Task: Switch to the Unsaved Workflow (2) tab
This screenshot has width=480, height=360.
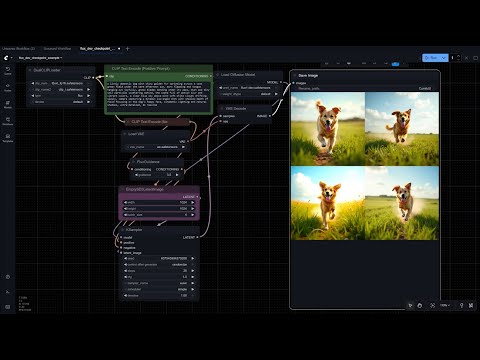Action: [18, 49]
